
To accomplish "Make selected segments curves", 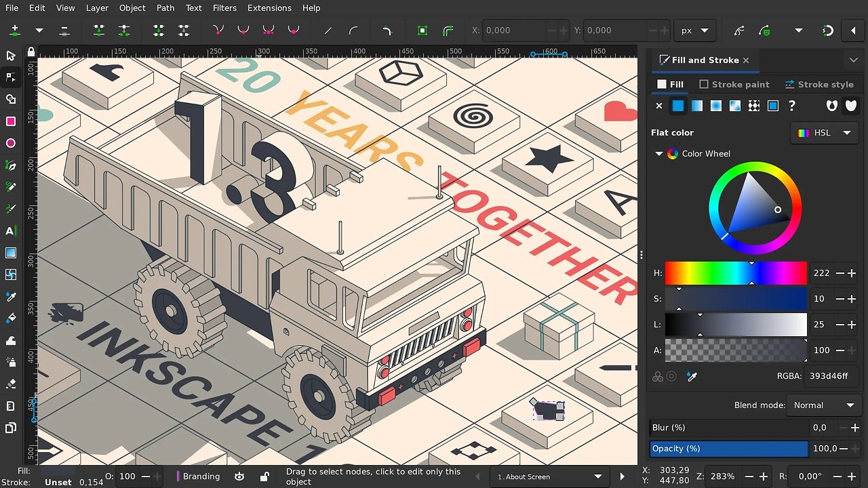I will 353,30.
